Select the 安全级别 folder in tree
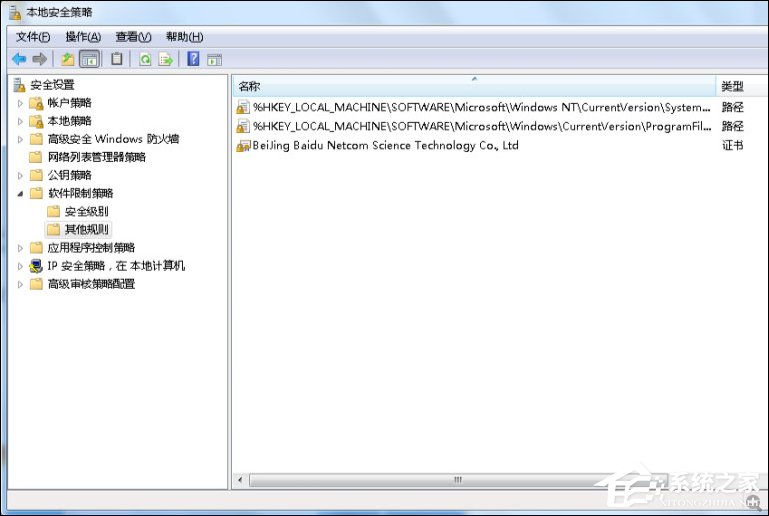Screen dimensions: 769x516 click(86, 212)
